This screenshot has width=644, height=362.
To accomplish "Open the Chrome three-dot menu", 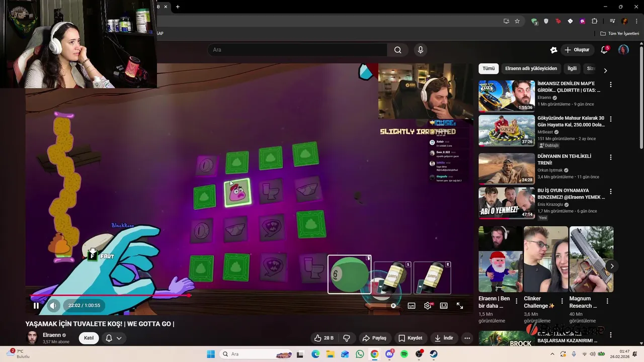I will click(636, 21).
